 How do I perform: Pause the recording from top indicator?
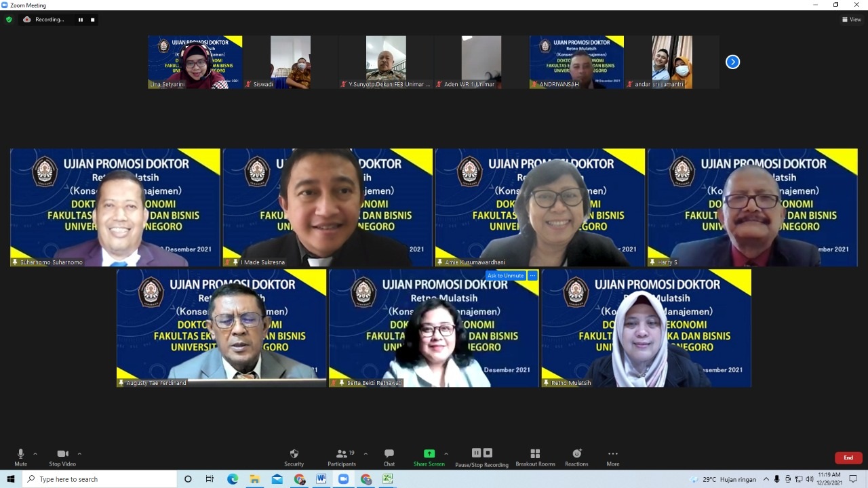pyautogui.click(x=81, y=20)
